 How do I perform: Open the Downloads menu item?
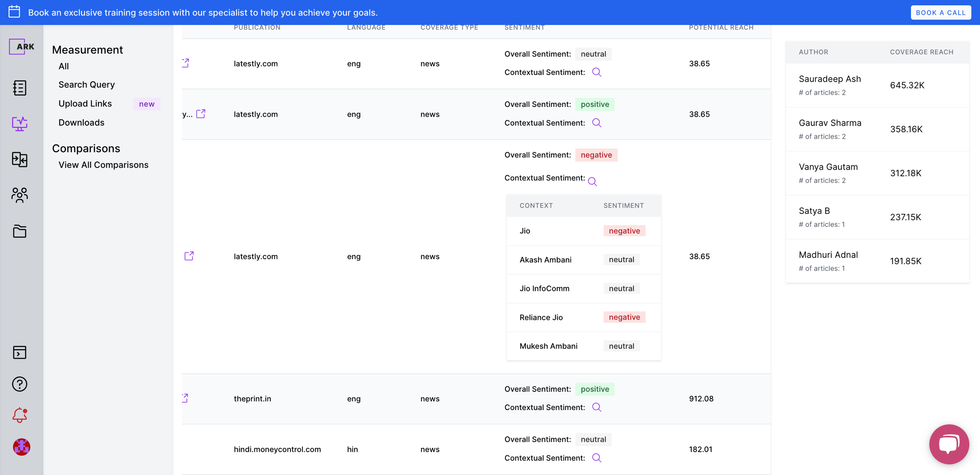click(x=81, y=122)
